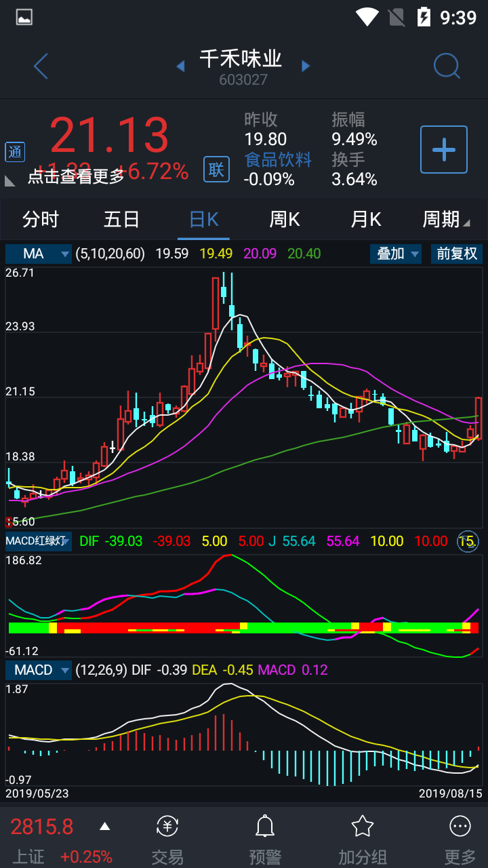Go to previous stock with left triangle
Screen dimensions: 488x868
click(180, 66)
